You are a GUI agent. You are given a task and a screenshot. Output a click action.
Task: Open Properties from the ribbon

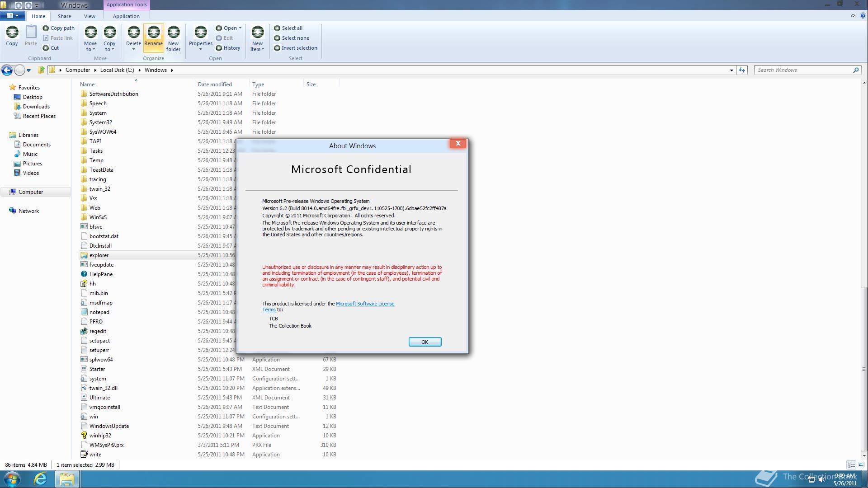click(x=200, y=38)
